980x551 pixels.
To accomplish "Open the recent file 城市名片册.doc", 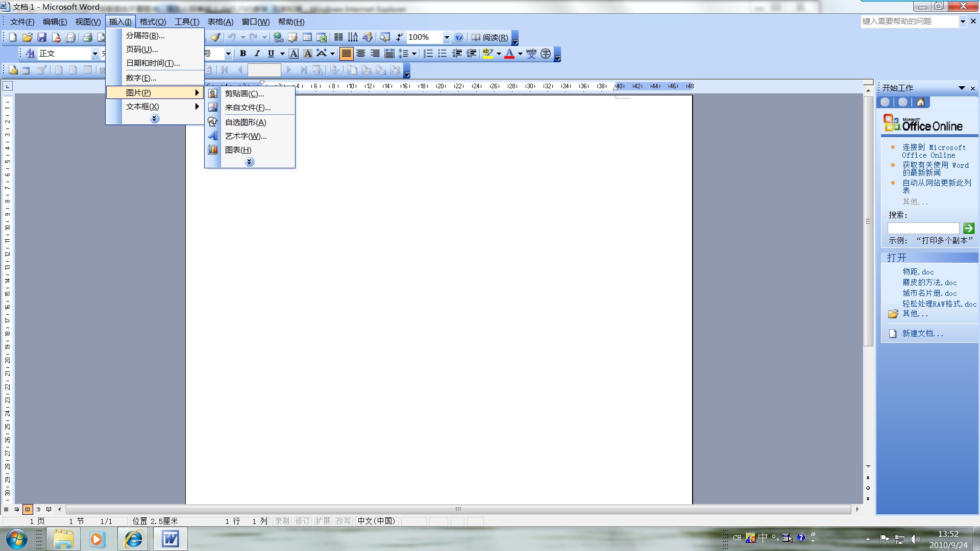I will 929,293.
